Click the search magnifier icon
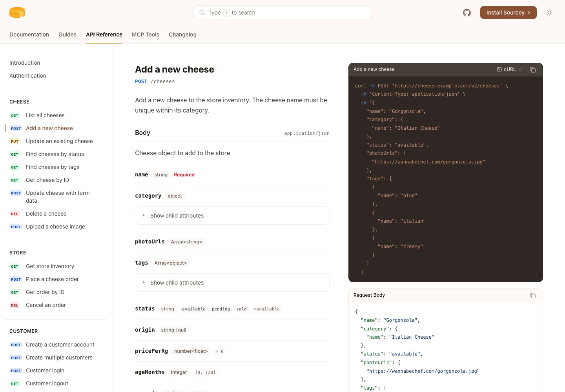 click(x=202, y=13)
